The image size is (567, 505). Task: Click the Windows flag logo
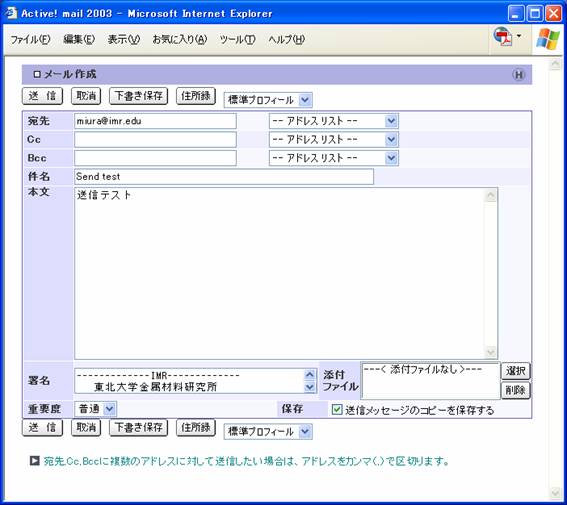click(547, 38)
